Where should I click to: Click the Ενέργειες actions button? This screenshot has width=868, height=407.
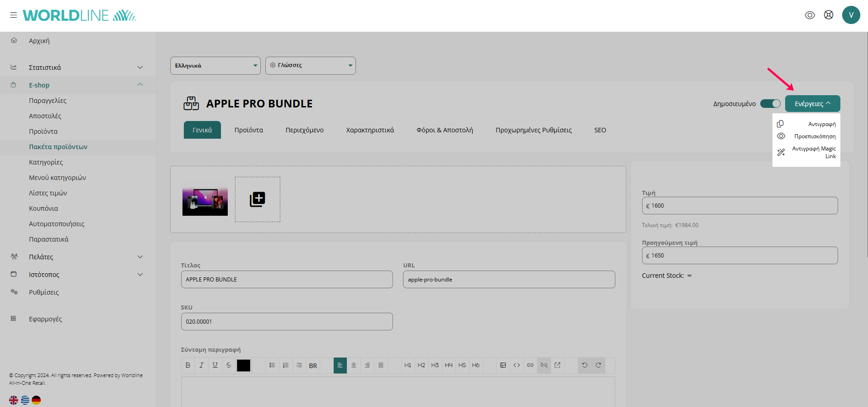[x=812, y=104]
